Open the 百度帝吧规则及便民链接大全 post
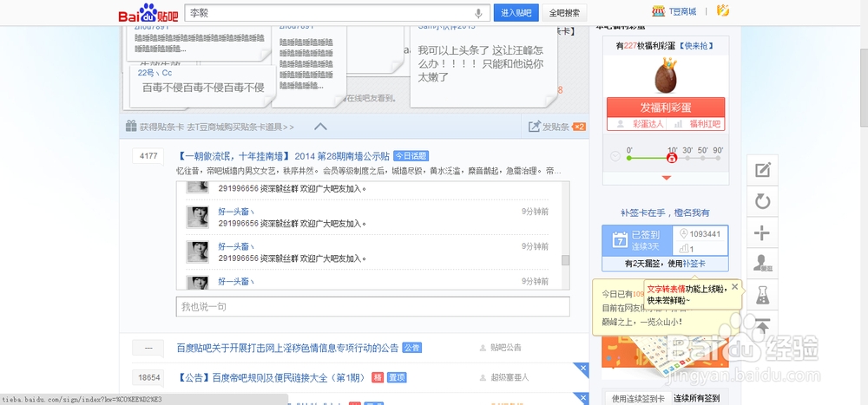This screenshot has width=868, height=405. tap(271, 378)
